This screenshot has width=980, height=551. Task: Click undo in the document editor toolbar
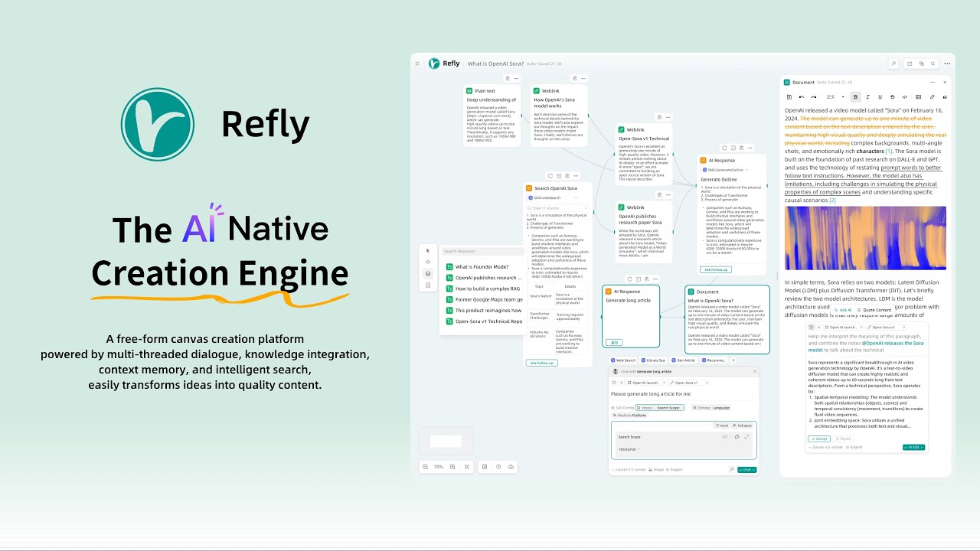(802, 97)
